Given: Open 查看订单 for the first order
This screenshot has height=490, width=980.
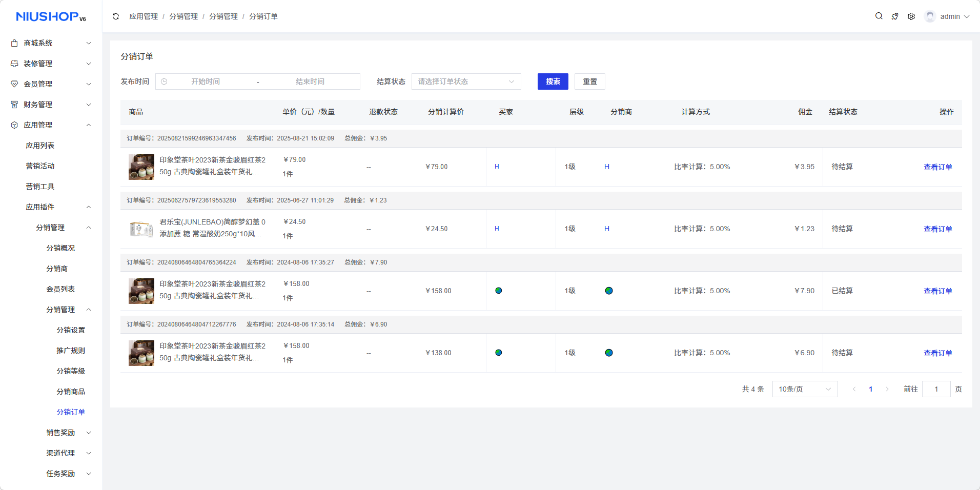Looking at the screenshot, I should point(937,167).
